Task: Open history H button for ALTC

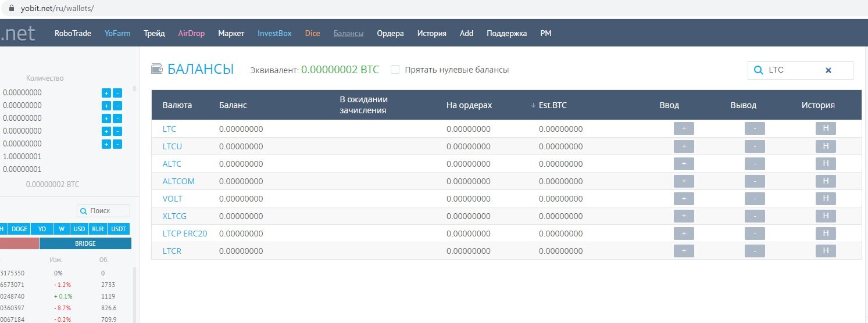Action: (x=826, y=163)
